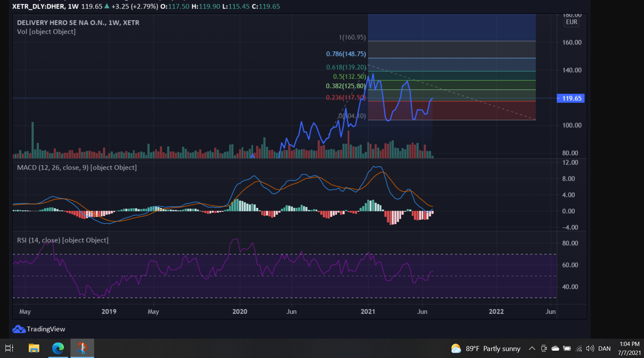Open the volume speaker tray icon
The height and width of the screenshot is (358, 644).
(590, 348)
